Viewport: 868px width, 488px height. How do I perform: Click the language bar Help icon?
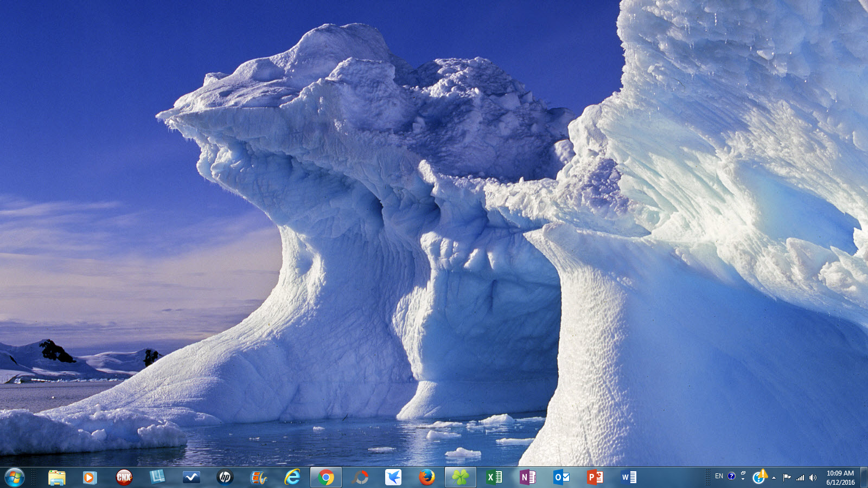(731, 476)
